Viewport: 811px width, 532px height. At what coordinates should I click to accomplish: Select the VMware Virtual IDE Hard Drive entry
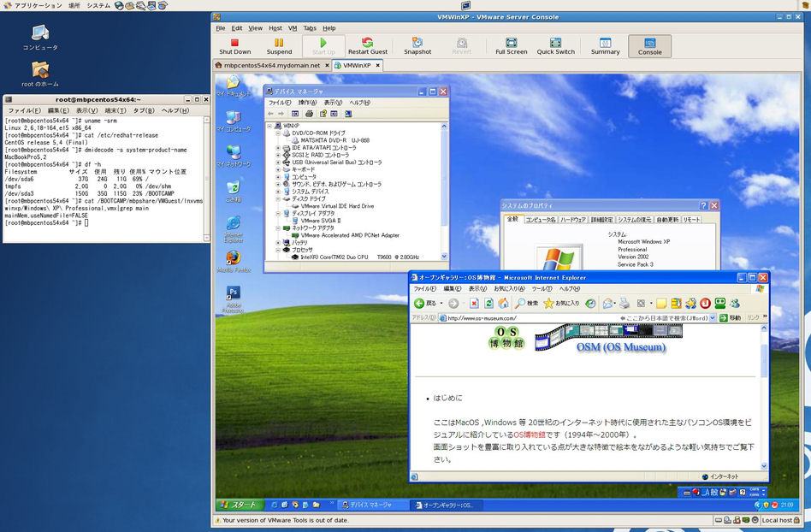337,206
